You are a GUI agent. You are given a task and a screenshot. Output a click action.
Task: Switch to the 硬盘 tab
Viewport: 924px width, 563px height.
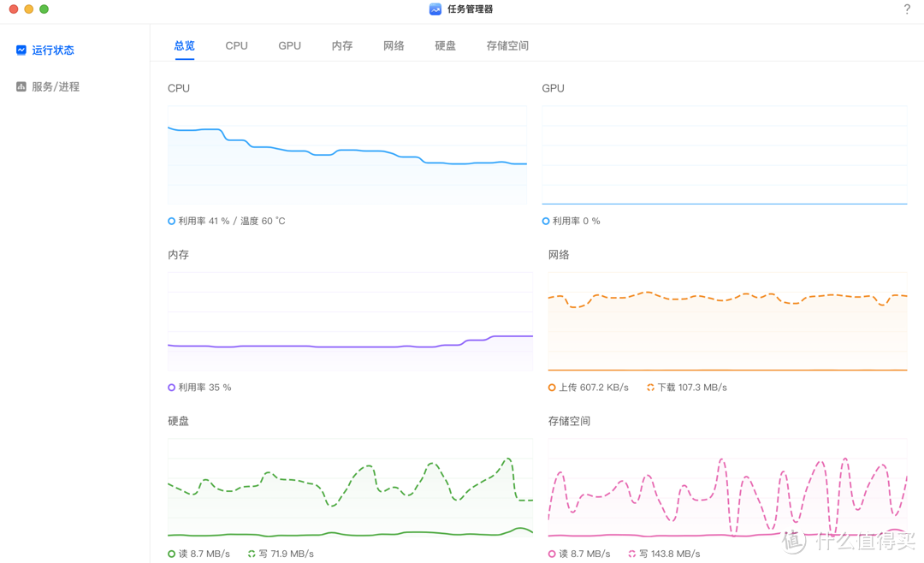point(445,45)
